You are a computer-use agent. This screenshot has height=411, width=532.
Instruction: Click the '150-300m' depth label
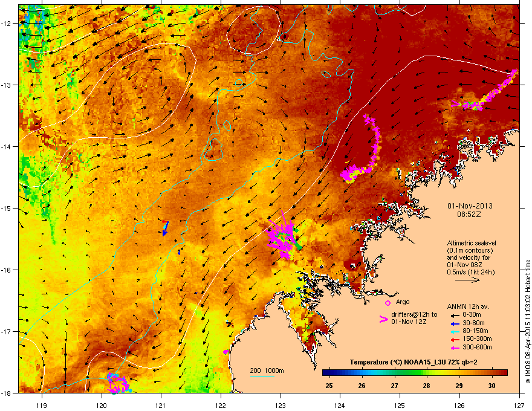click(x=477, y=338)
